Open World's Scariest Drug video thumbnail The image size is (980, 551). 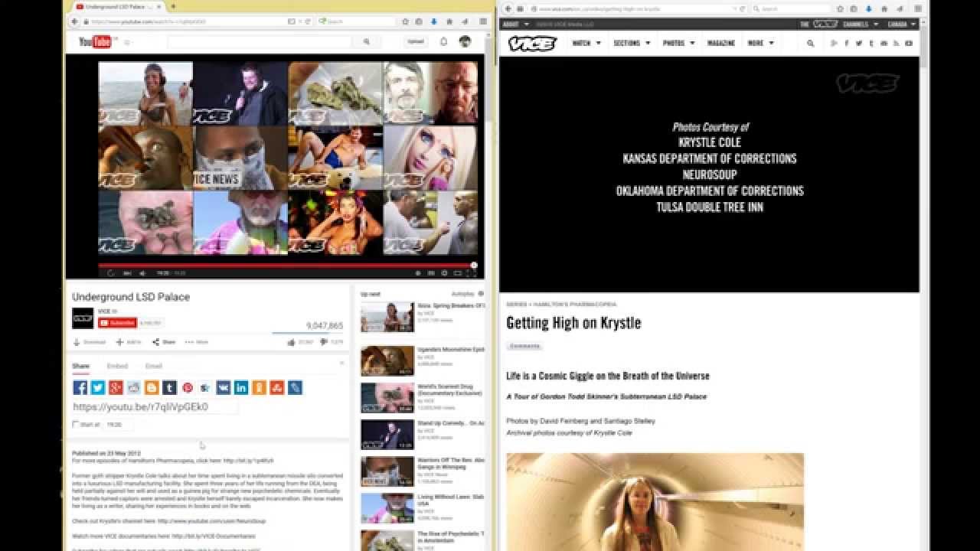pos(387,398)
